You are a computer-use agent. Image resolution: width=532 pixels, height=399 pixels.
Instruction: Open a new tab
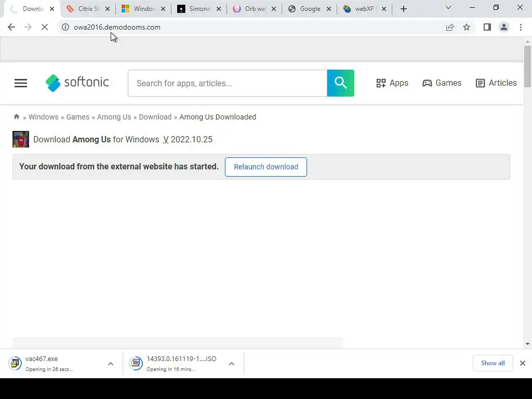pyautogui.click(x=403, y=9)
